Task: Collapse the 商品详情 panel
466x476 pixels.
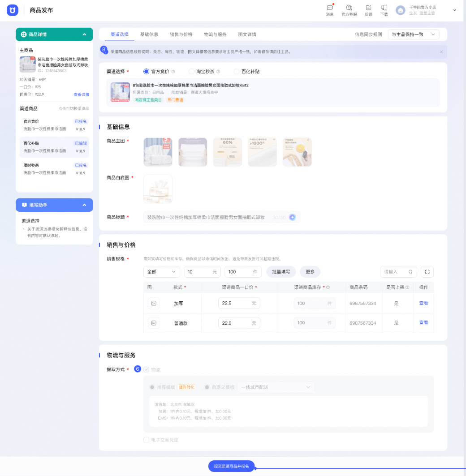Action: pos(84,34)
